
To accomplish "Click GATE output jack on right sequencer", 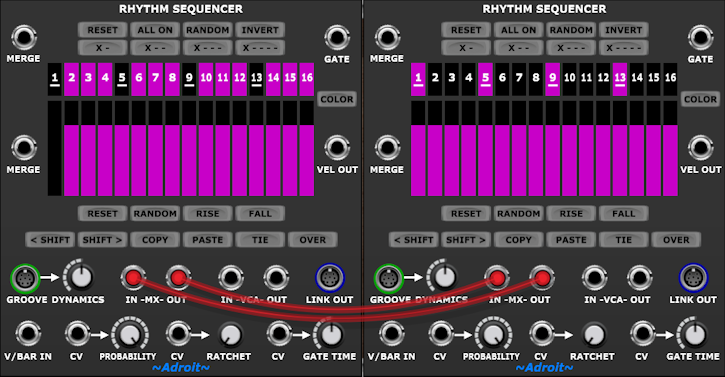I will [x=700, y=37].
